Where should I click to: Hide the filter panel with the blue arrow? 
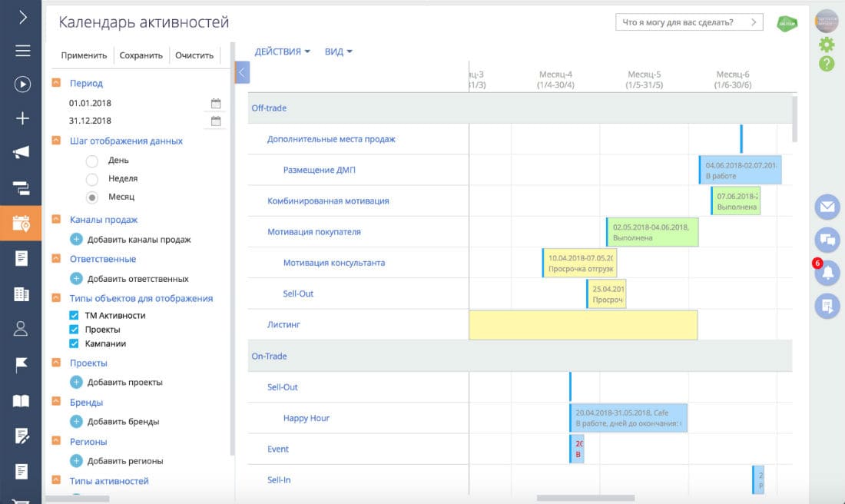click(x=242, y=72)
